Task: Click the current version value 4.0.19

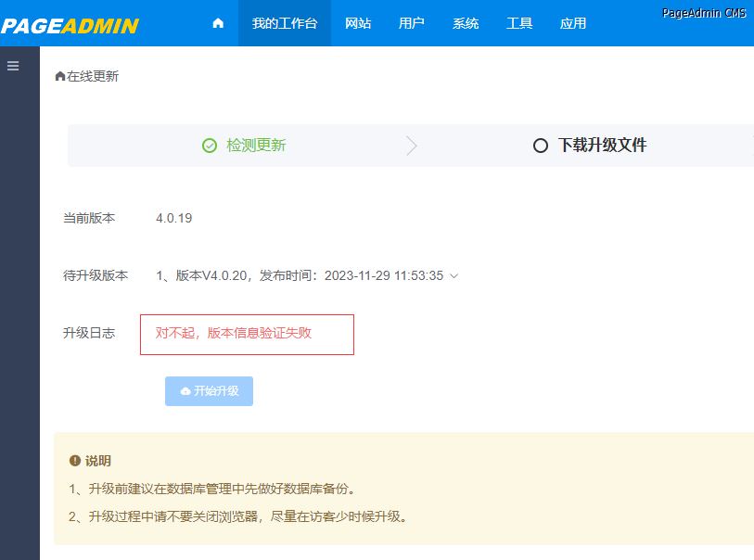Action: tap(174, 218)
